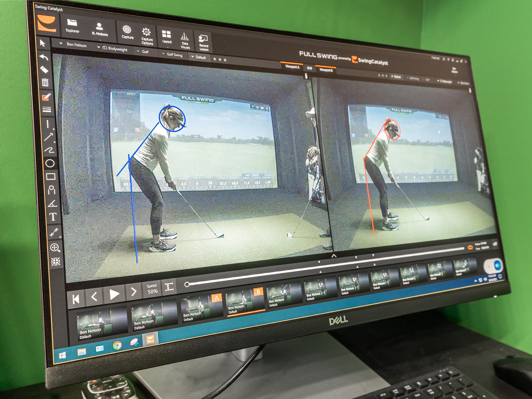532x399 pixels.
Task: Select the eraser tool
Action: click(x=44, y=70)
